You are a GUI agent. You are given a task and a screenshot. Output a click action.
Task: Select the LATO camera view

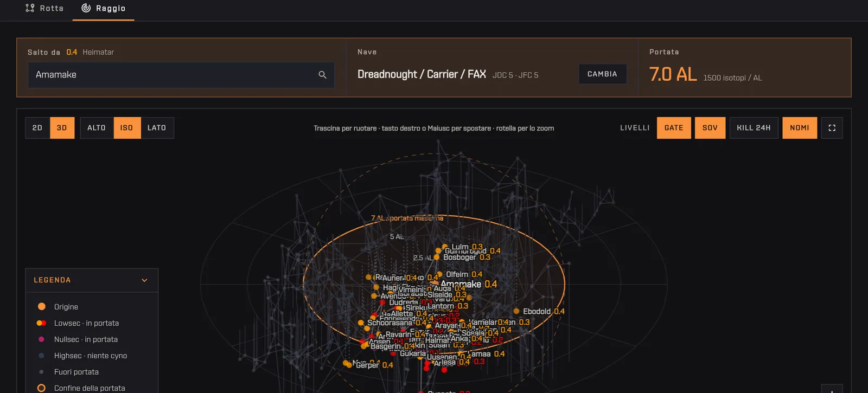pos(157,128)
